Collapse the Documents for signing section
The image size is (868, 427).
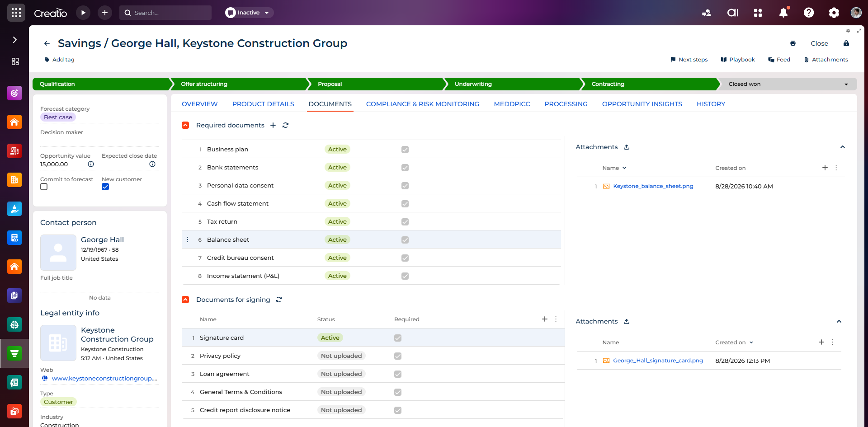click(x=185, y=300)
